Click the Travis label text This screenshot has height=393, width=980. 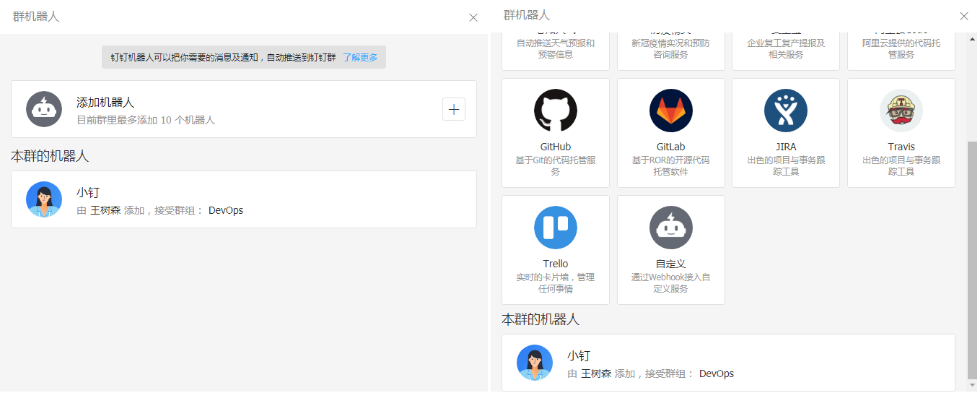pyautogui.click(x=901, y=147)
